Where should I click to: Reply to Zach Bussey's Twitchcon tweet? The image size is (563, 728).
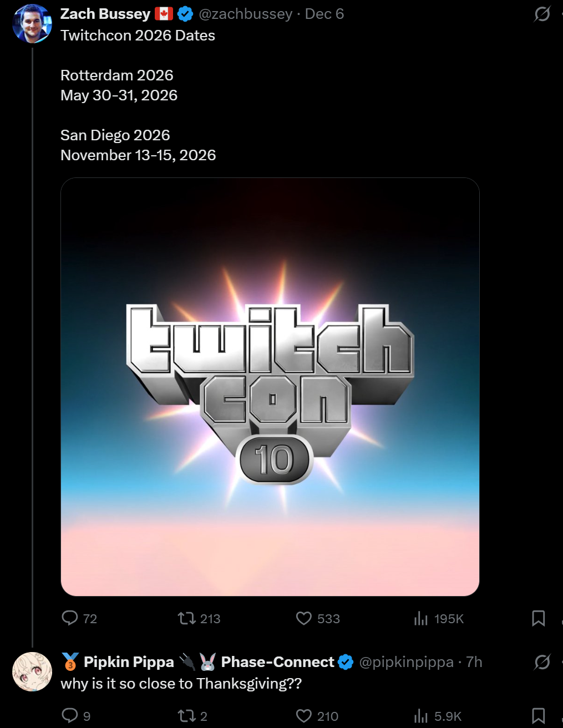click(x=79, y=618)
